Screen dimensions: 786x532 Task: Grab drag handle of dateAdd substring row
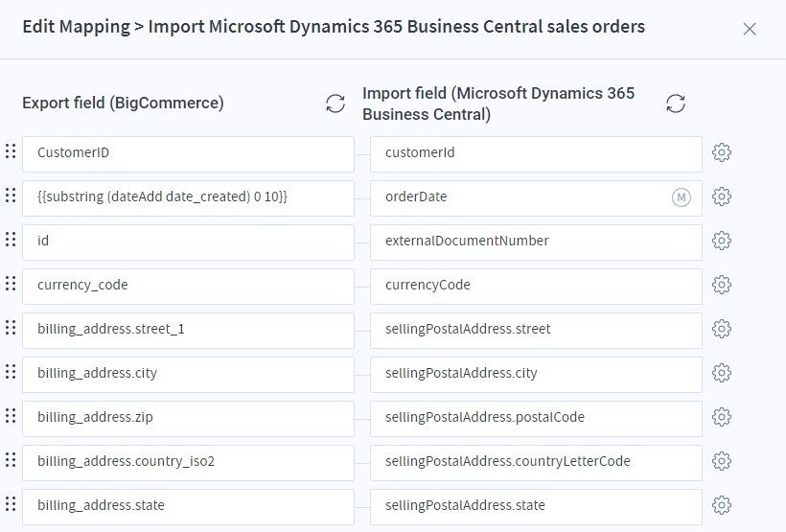coord(11,195)
